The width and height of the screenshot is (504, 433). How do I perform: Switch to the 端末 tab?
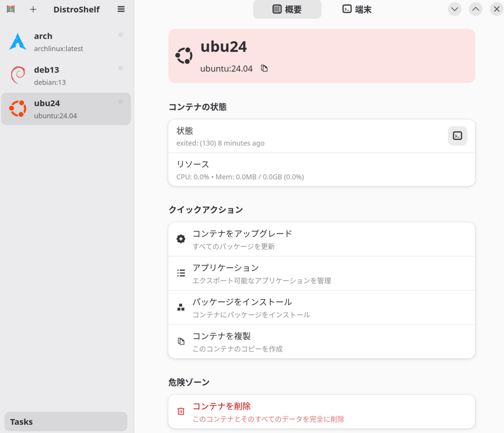[357, 9]
